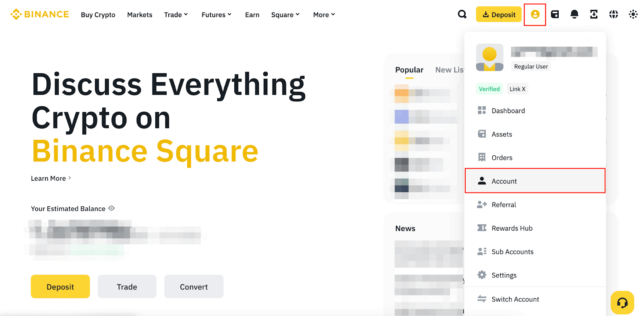Open the notifications bell

(x=574, y=14)
